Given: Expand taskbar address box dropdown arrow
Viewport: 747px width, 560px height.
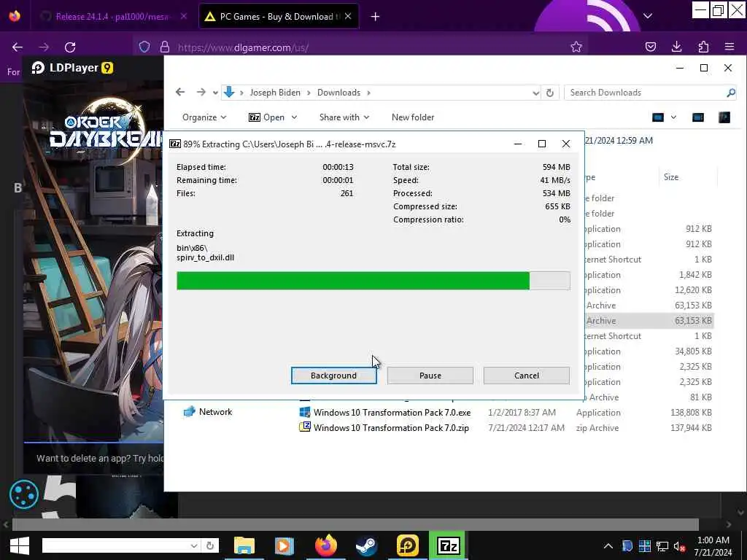Looking at the screenshot, I should click(194, 545).
